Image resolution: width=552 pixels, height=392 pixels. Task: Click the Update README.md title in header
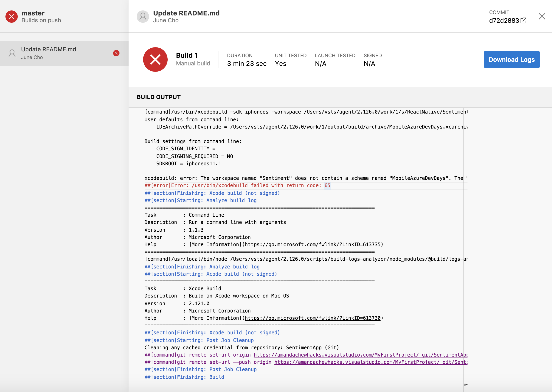tap(186, 13)
